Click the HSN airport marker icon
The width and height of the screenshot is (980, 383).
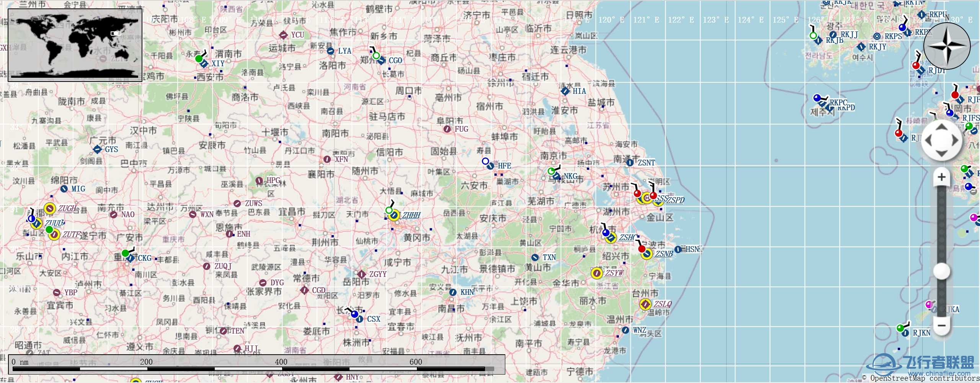click(678, 249)
